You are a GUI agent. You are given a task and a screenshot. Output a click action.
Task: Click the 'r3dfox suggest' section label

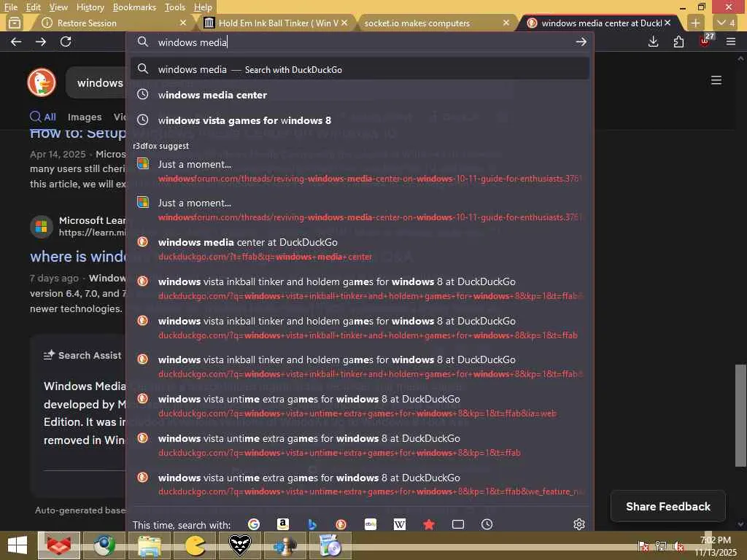click(x=160, y=146)
